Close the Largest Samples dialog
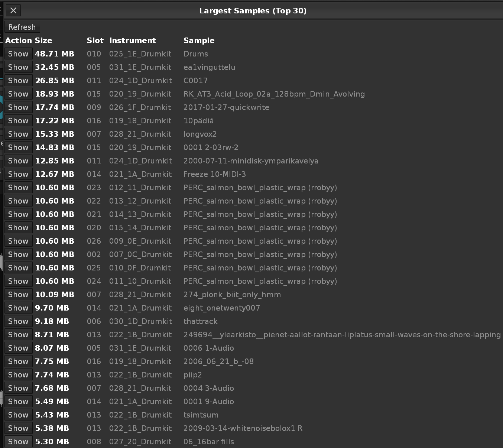This screenshot has height=448, width=503. pos(13,10)
